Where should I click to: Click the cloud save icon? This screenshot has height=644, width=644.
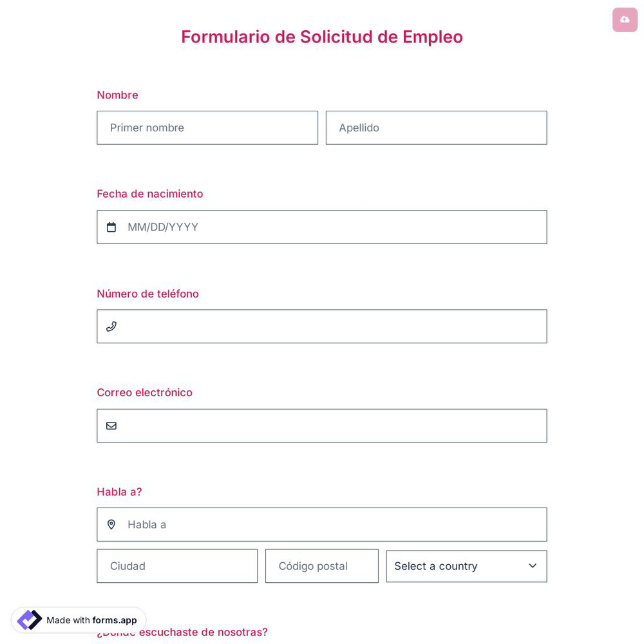tap(625, 20)
